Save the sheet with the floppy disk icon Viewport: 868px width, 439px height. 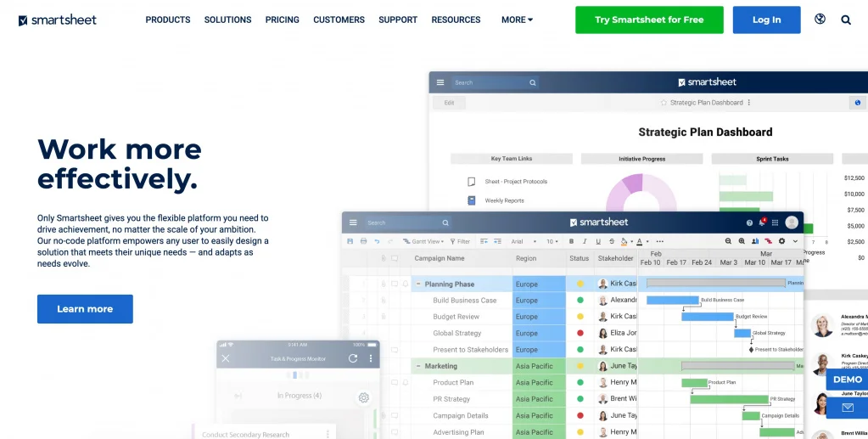350,241
